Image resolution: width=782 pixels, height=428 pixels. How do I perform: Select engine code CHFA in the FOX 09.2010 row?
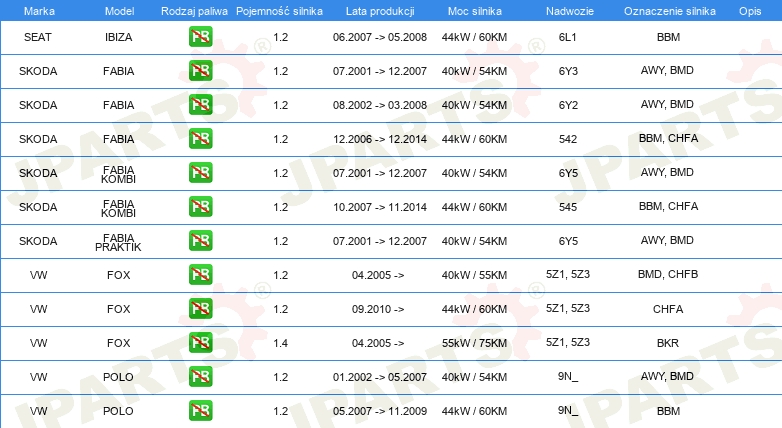(x=668, y=309)
